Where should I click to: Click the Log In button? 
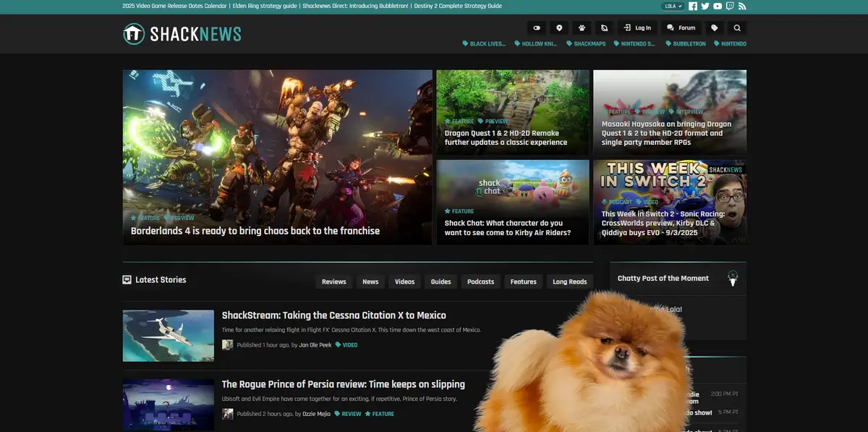(x=637, y=28)
